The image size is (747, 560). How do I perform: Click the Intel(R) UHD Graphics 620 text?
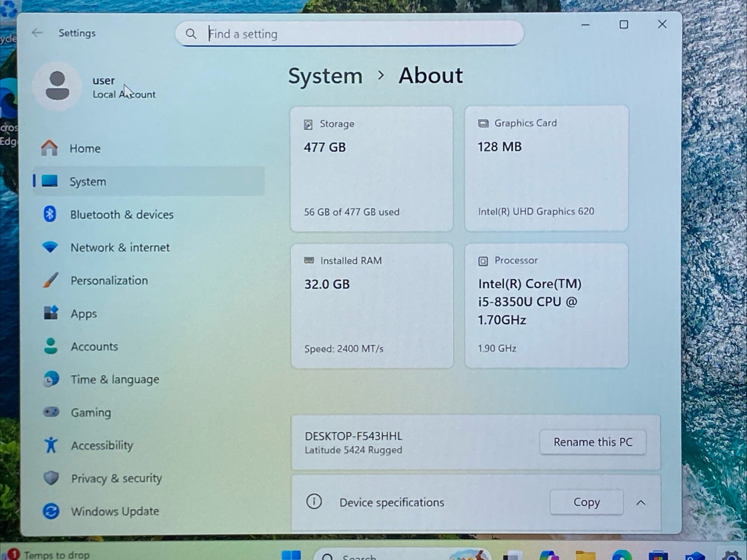click(x=536, y=211)
